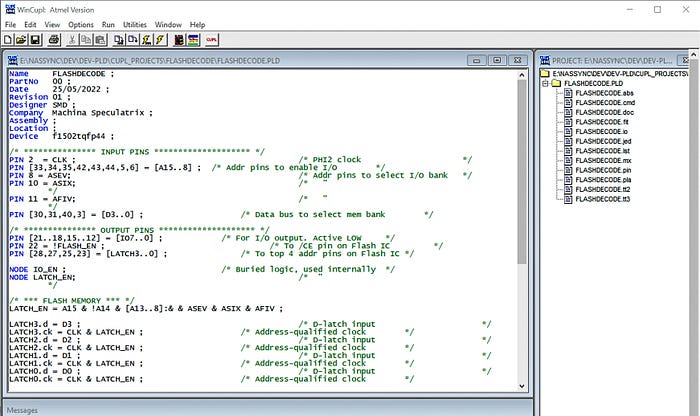Screen dimensions: 700x416
Task: Open the Utilities menu
Action: click(135, 25)
